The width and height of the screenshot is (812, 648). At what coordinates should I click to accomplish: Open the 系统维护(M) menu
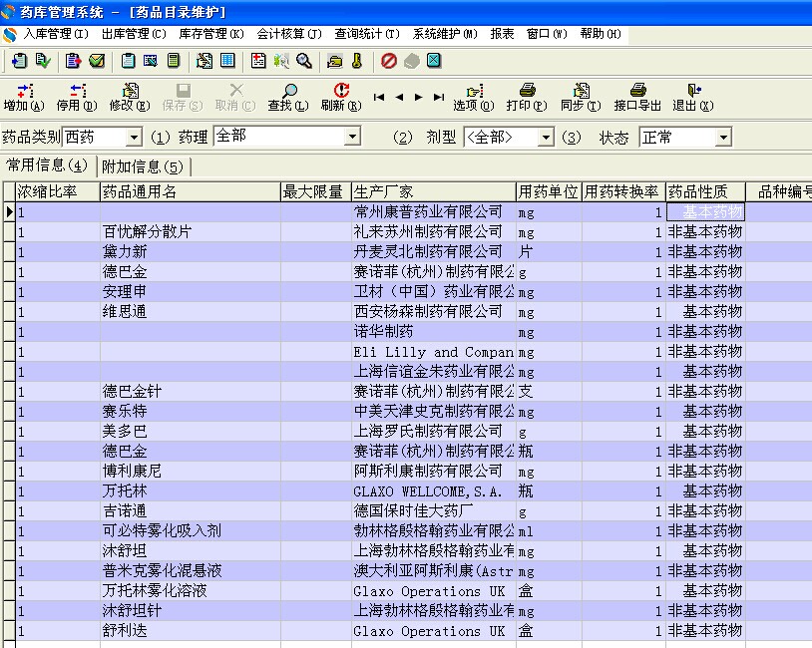pos(445,34)
